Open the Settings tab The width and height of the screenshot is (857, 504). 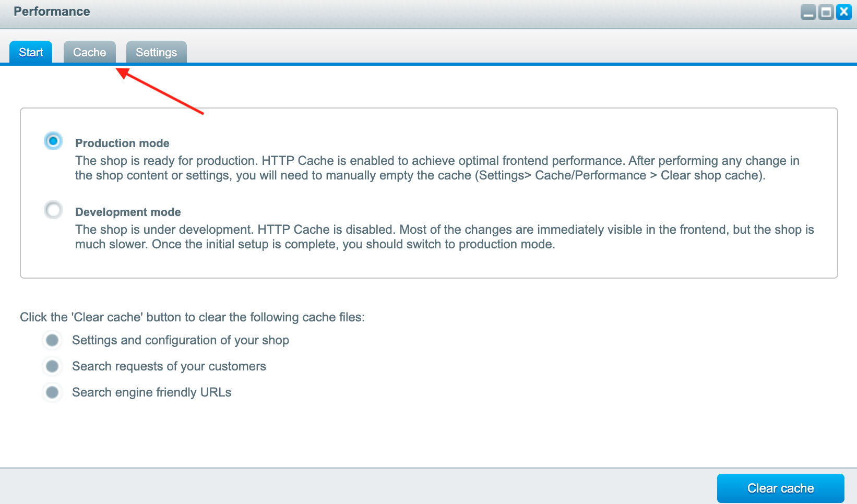click(x=156, y=52)
